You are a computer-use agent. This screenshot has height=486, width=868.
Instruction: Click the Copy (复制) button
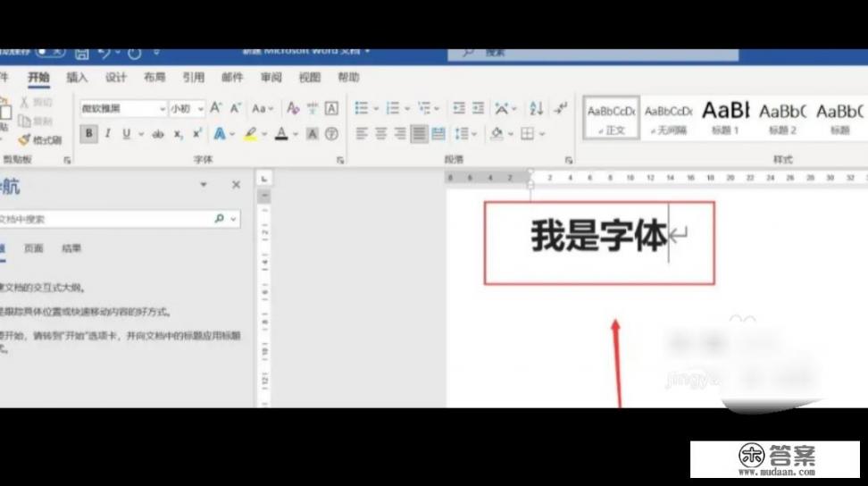click(36, 121)
